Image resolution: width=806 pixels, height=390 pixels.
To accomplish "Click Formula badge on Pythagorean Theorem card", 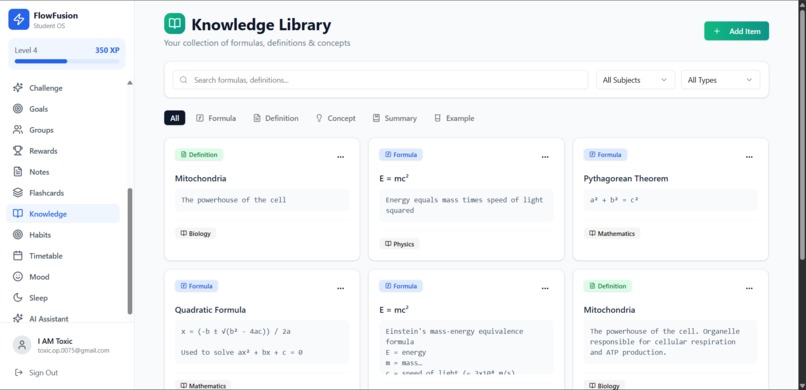I will (x=605, y=155).
